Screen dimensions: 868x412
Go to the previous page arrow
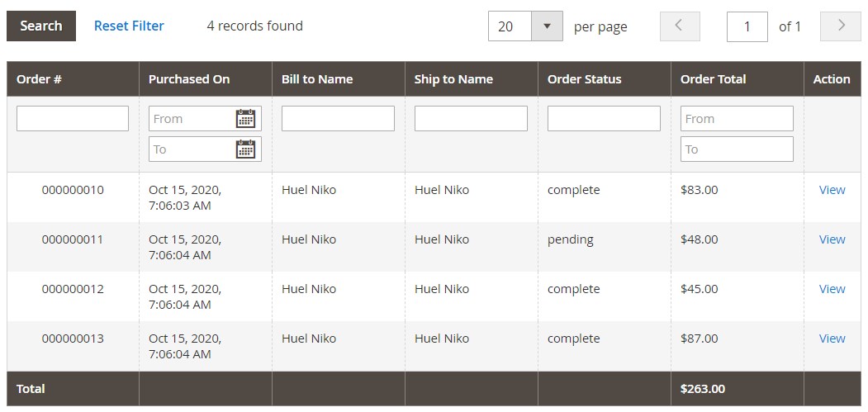(680, 26)
